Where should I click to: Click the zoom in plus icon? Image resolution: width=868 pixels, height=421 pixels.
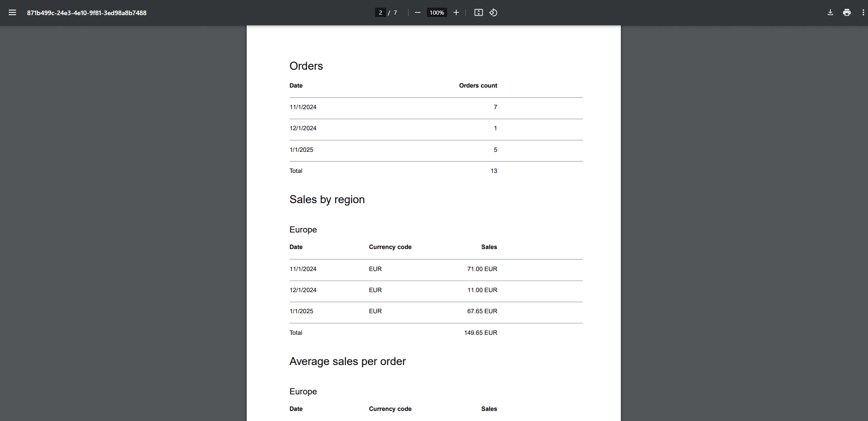coord(456,13)
